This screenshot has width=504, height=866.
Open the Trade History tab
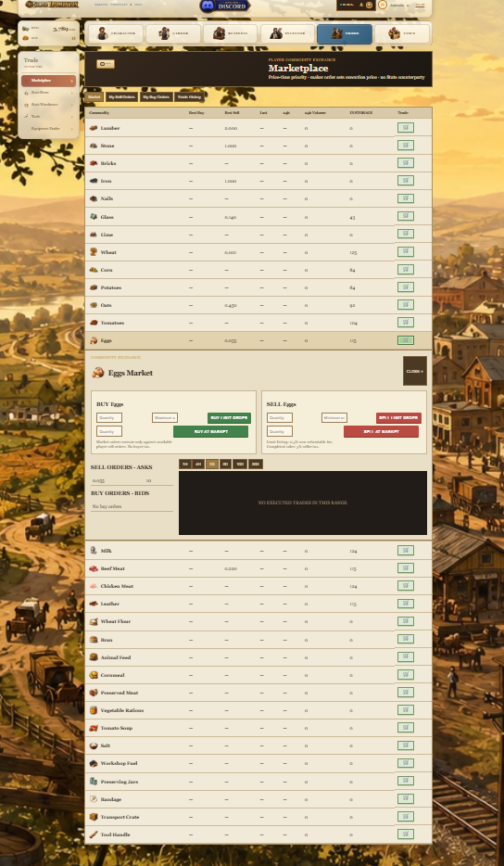189,96
